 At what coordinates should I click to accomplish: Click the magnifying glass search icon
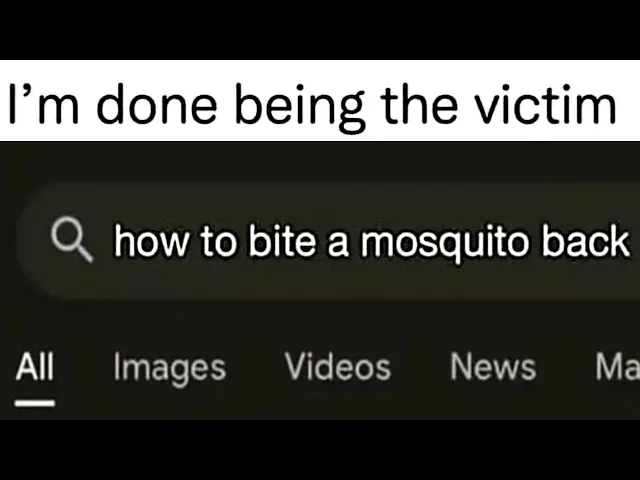click(71, 238)
